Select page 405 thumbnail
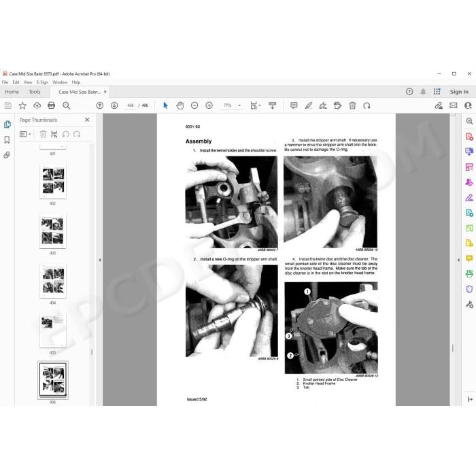 coord(53,330)
